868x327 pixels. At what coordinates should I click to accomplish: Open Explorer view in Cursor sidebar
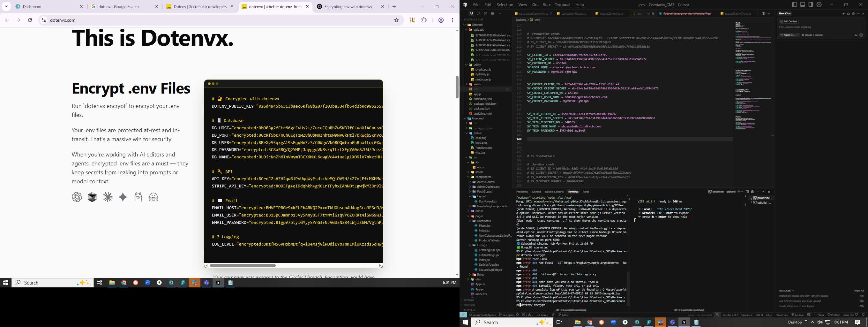[471, 13]
